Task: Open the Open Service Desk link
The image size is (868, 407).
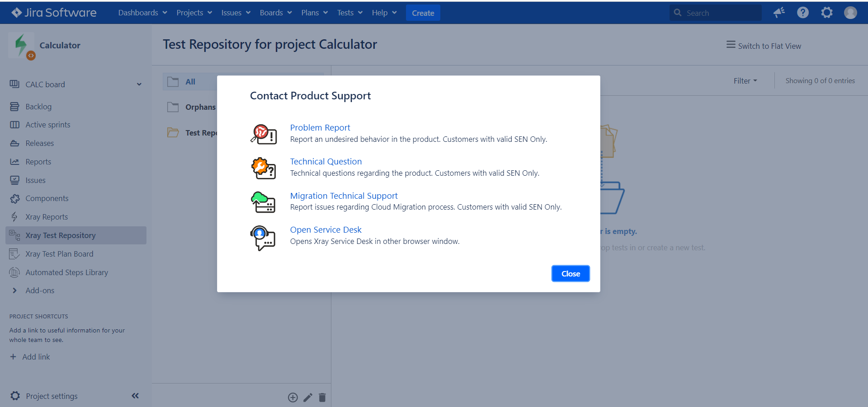Action: [x=326, y=230]
